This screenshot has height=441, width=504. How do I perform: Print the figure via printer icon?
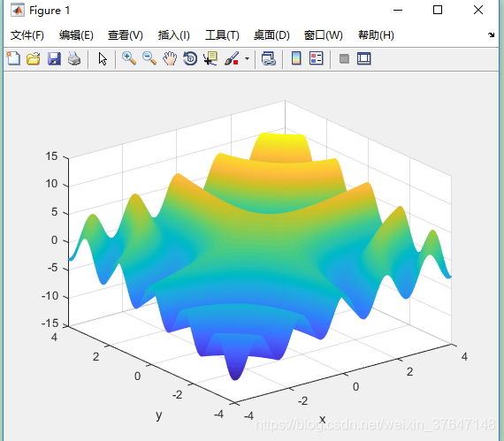point(74,59)
